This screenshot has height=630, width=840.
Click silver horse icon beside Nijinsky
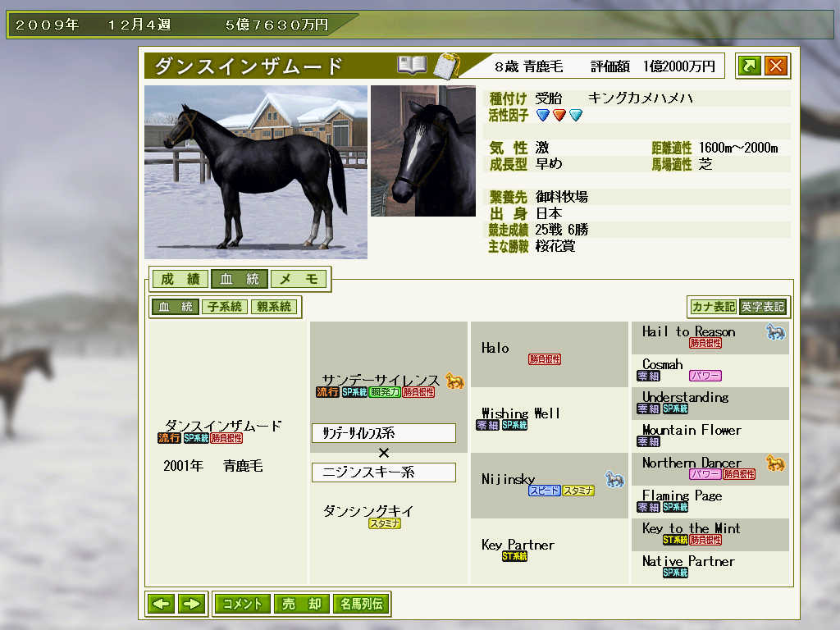pos(614,479)
